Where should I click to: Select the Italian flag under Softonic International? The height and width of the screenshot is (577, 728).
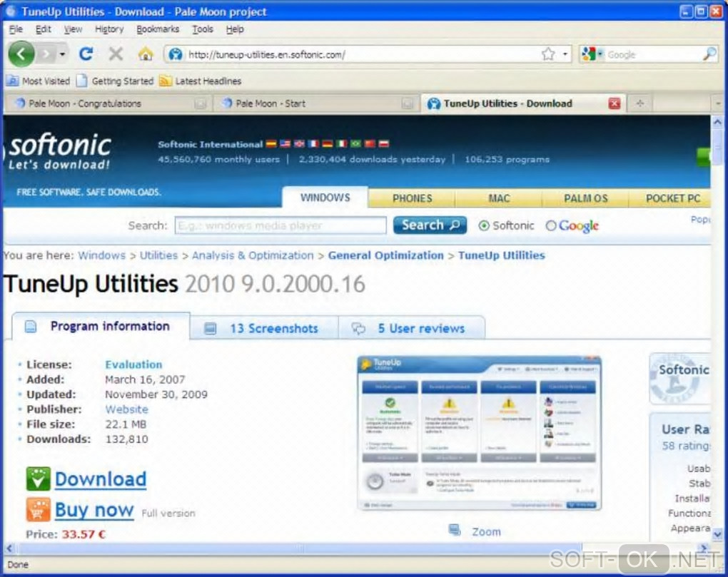pyautogui.click(x=342, y=144)
